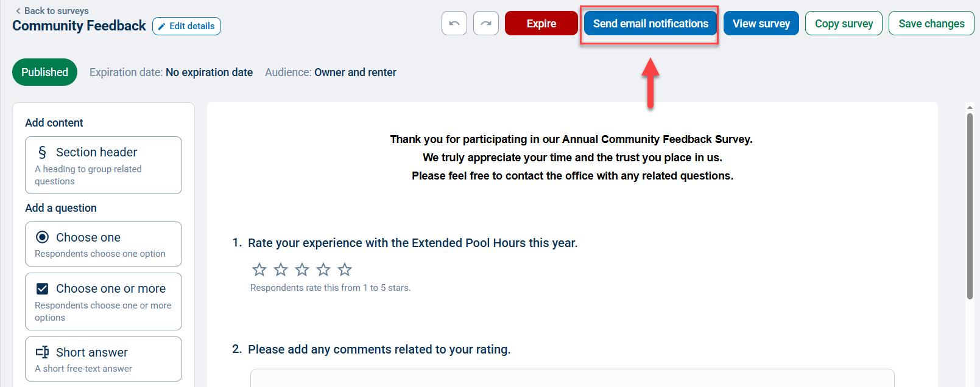Click the Copy survey button
This screenshot has width=980, height=387.
844,24
